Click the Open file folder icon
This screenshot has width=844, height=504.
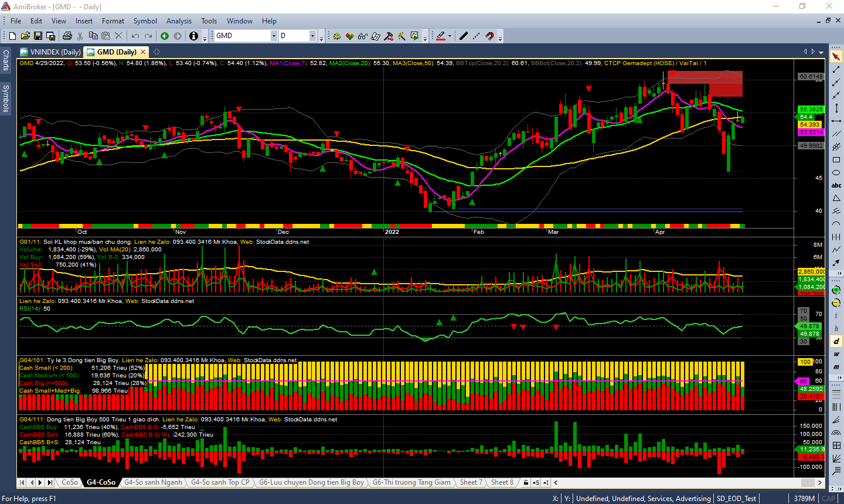(25, 36)
